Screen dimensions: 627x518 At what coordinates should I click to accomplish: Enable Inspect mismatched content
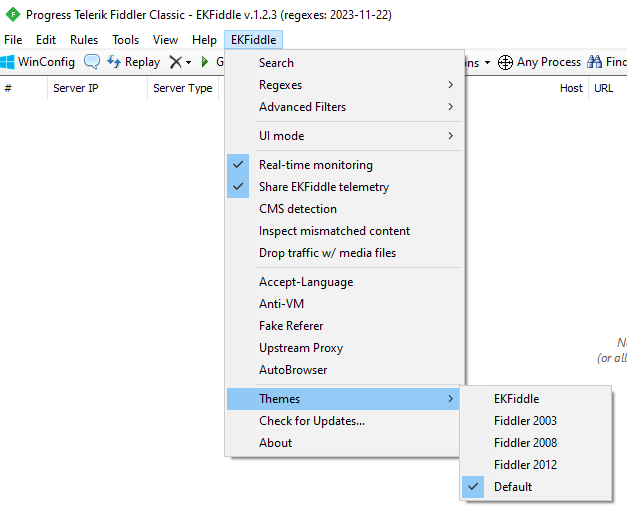coord(344,231)
